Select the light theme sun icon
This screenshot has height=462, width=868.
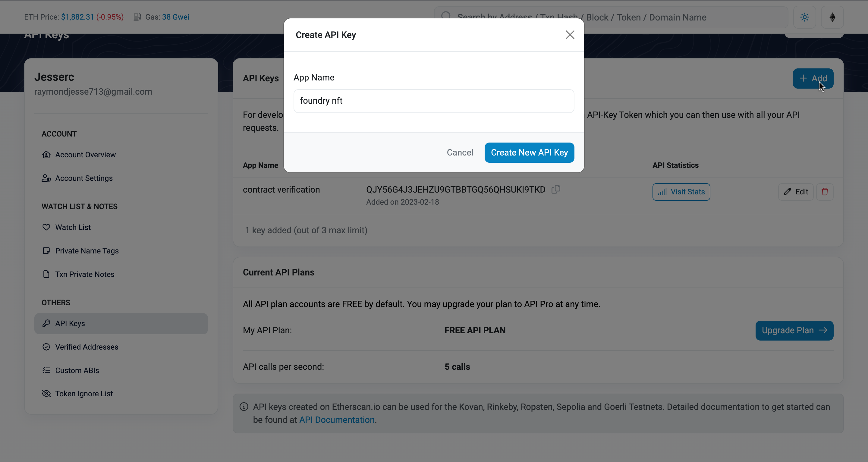(x=805, y=17)
